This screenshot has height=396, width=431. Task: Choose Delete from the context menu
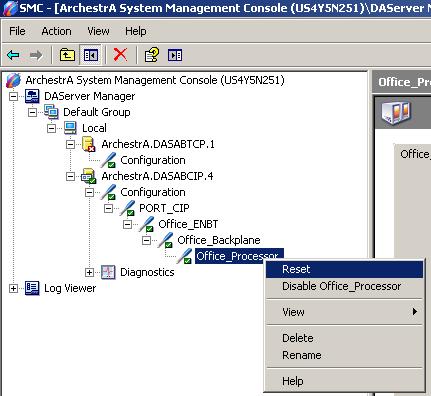click(x=344, y=338)
